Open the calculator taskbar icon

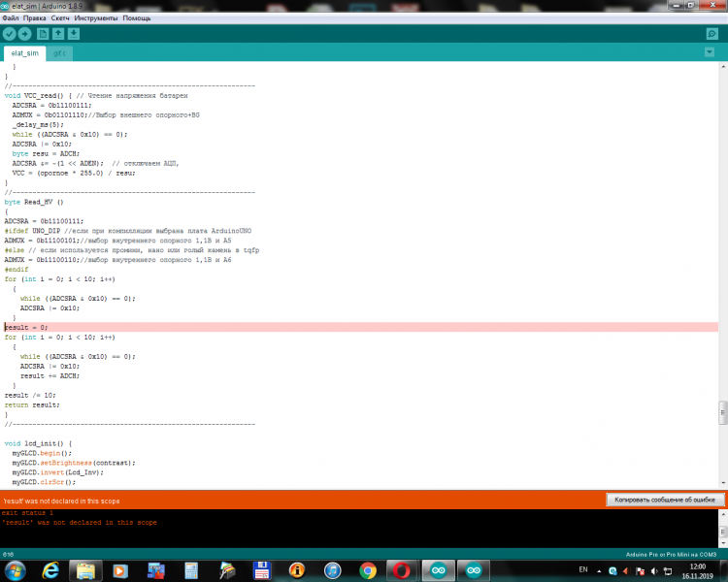pyautogui.click(x=191, y=570)
